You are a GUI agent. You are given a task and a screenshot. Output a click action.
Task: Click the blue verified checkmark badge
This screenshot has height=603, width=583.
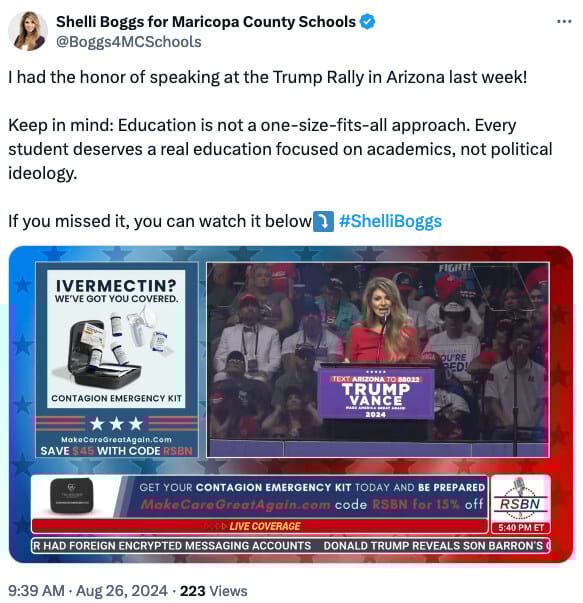(x=367, y=22)
